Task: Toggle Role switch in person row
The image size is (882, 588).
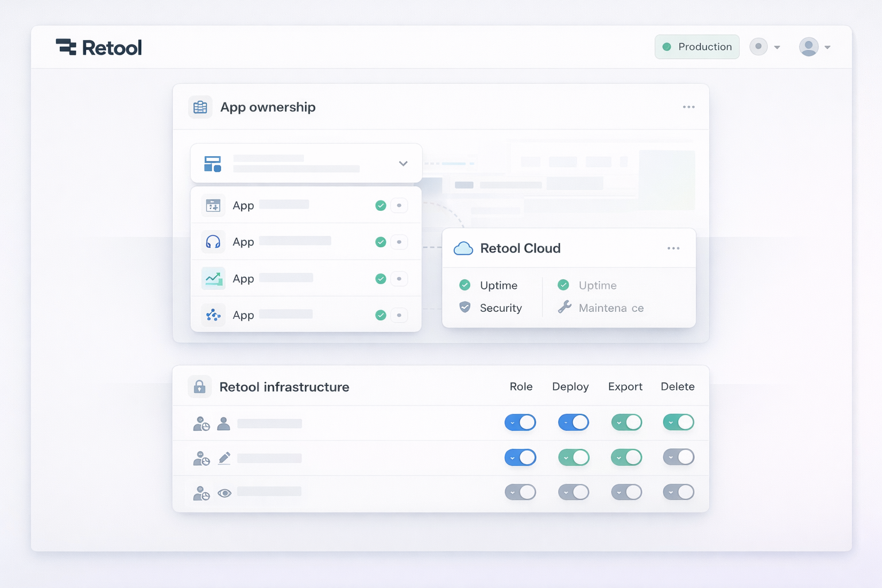Action: 520,423
